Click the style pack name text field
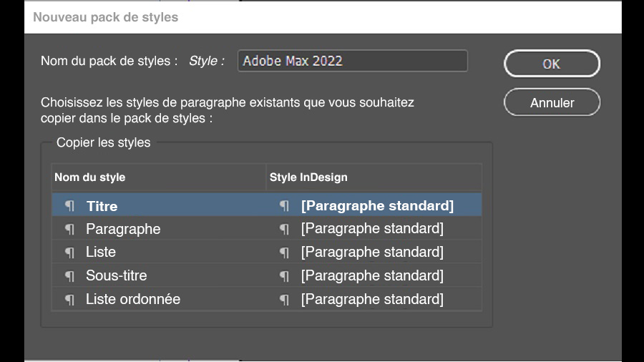Image resolution: width=644 pixels, height=362 pixels. [352, 61]
